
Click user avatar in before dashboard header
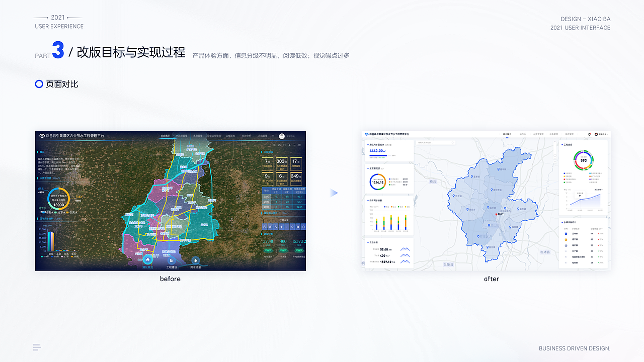pos(282,136)
